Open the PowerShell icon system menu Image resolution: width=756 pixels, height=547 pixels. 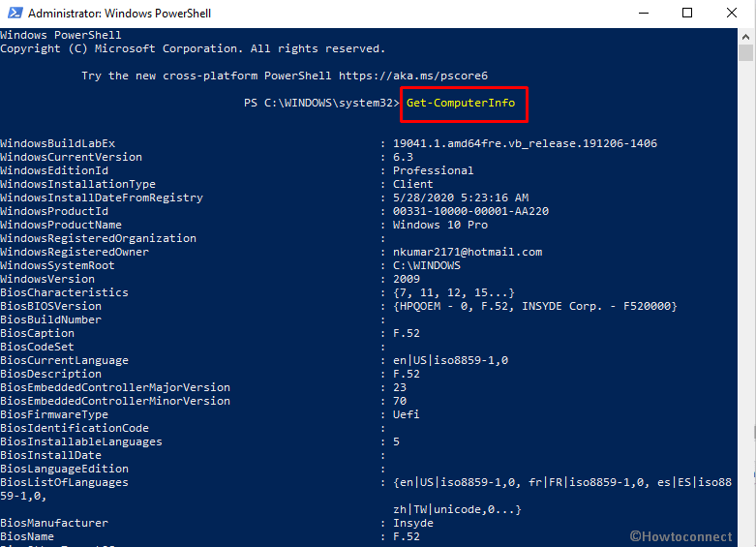[15, 13]
